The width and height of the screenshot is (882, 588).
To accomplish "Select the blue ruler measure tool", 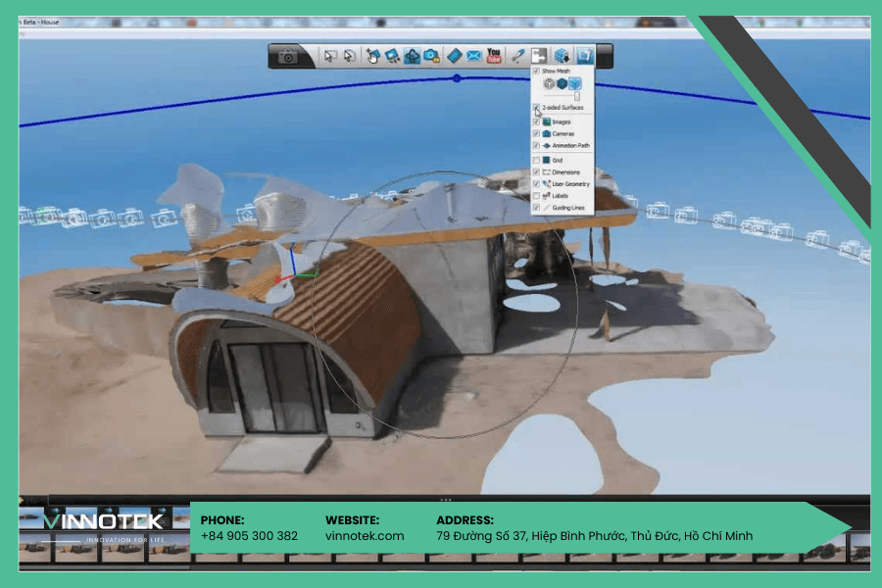I will (454, 56).
